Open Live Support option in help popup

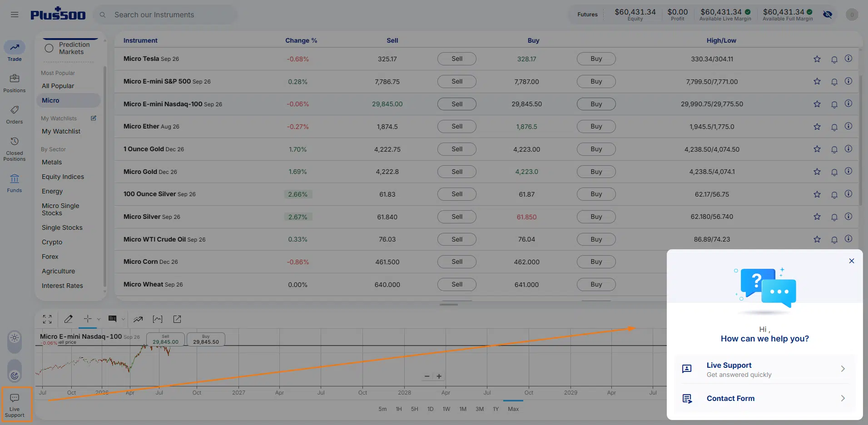click(x=765, y=369)
